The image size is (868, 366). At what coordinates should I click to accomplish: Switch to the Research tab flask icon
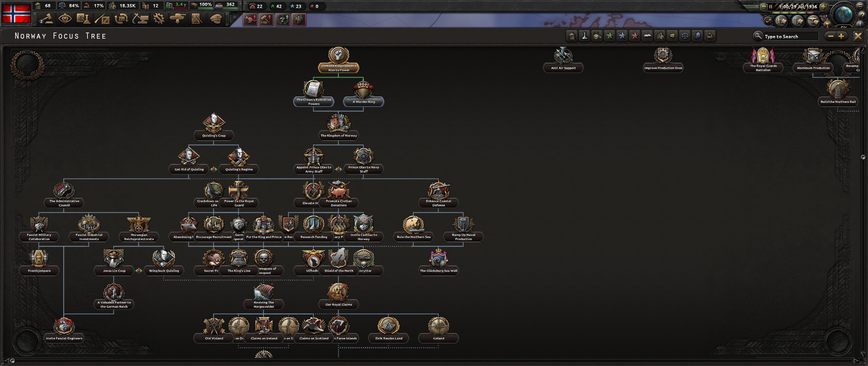tap(84, 19)
